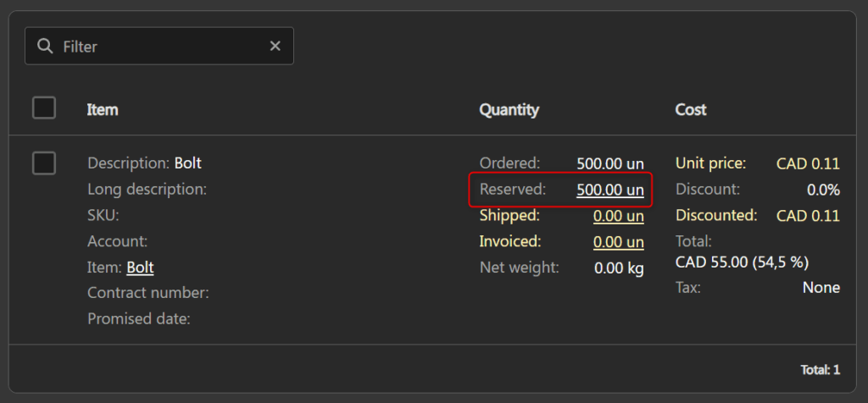Click the Quantity column header
The height and width of the screenshot is (403, 868).
[509, 109]
